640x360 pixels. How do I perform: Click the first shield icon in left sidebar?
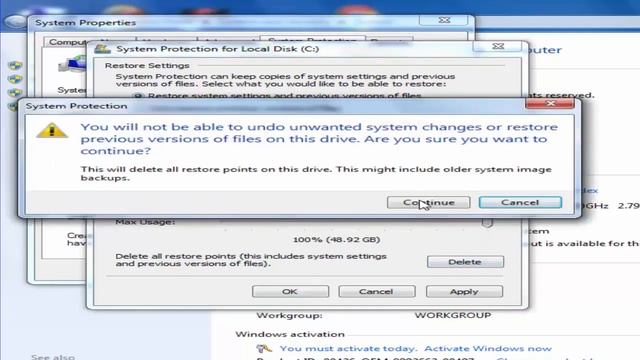point(15,65)
